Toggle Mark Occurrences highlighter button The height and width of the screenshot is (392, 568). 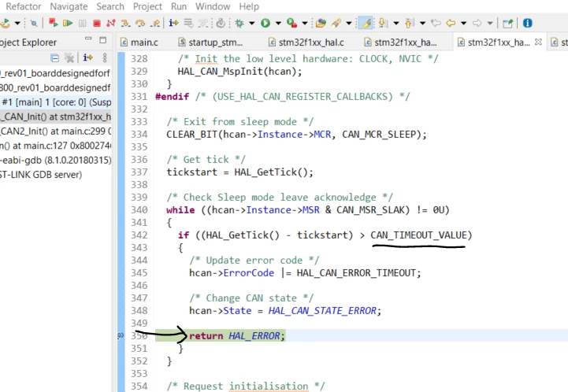(366, 23)
